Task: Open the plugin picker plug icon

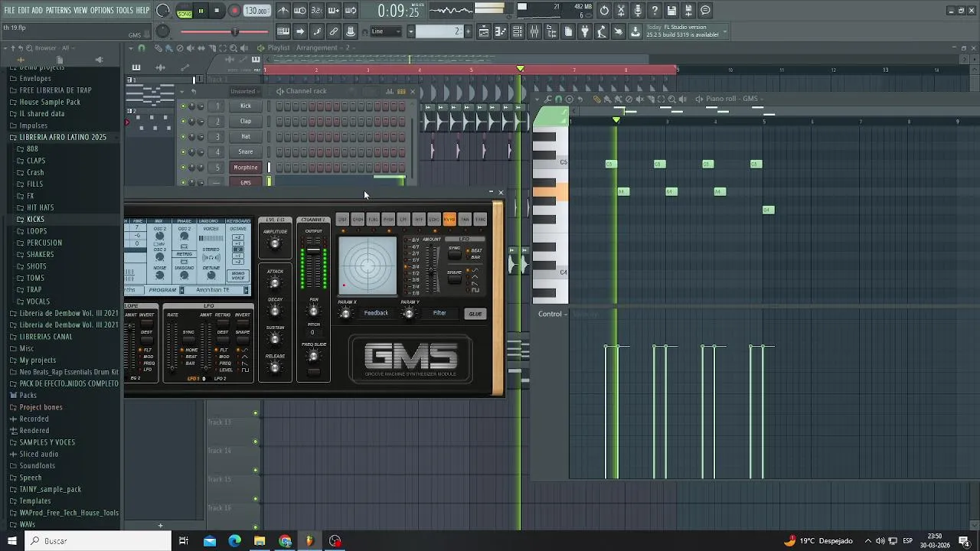Action: point(585,31)
